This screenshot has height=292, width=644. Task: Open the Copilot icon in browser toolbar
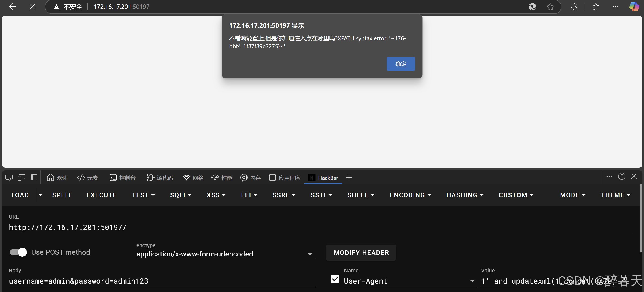634,7
